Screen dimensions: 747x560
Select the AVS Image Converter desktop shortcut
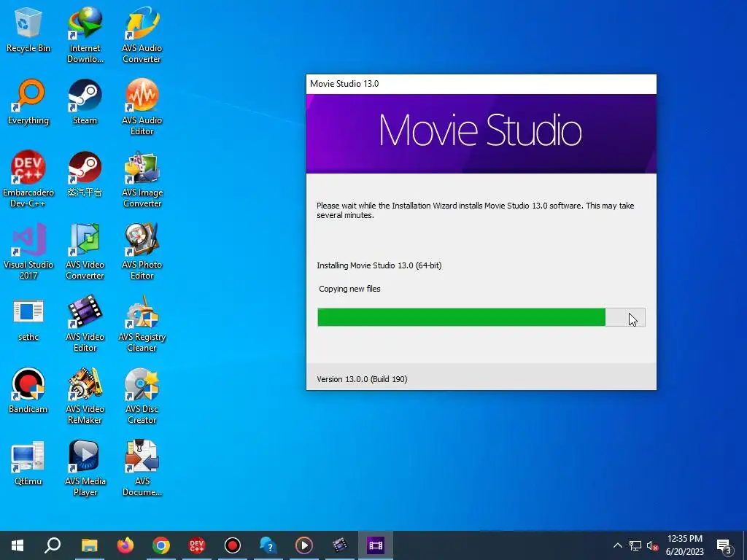(142, 179)
